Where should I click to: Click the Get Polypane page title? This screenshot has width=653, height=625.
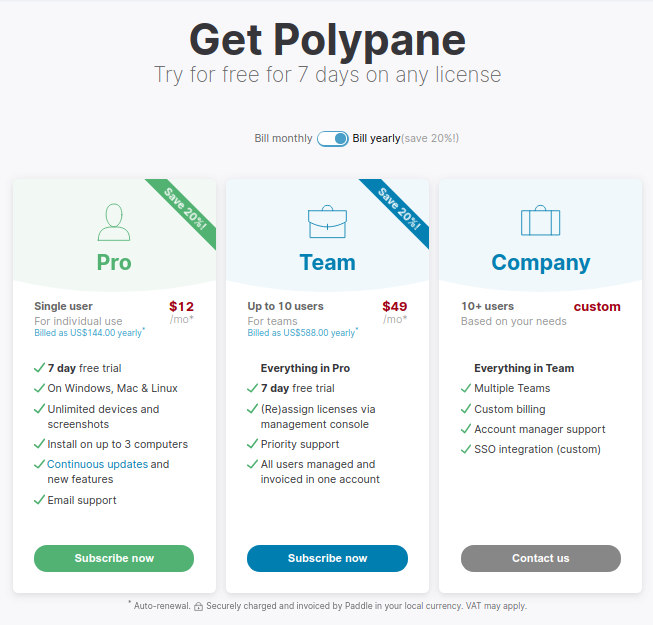tap(327, 40)
